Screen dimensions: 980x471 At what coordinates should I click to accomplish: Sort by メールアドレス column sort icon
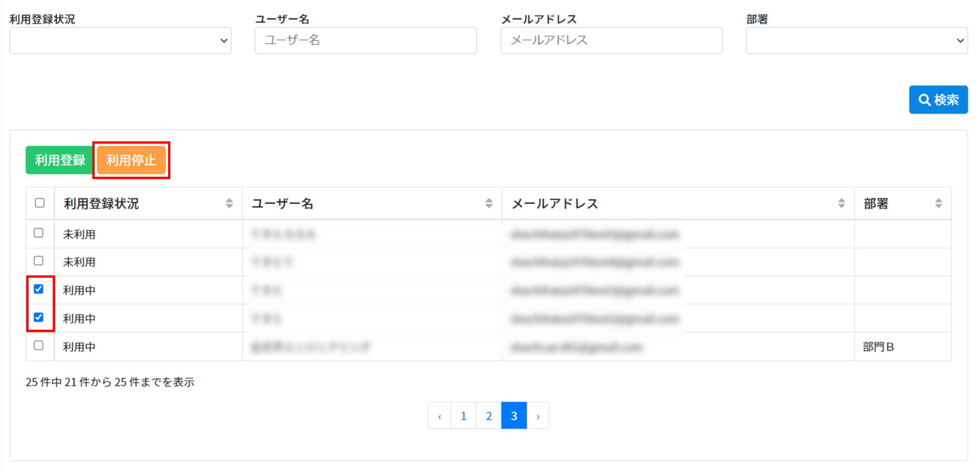841,203
